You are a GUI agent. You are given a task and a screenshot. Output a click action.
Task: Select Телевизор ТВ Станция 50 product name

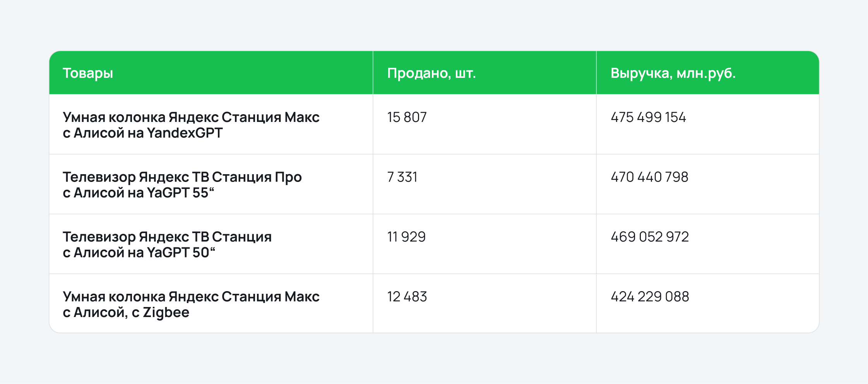(x=167, y=244)
